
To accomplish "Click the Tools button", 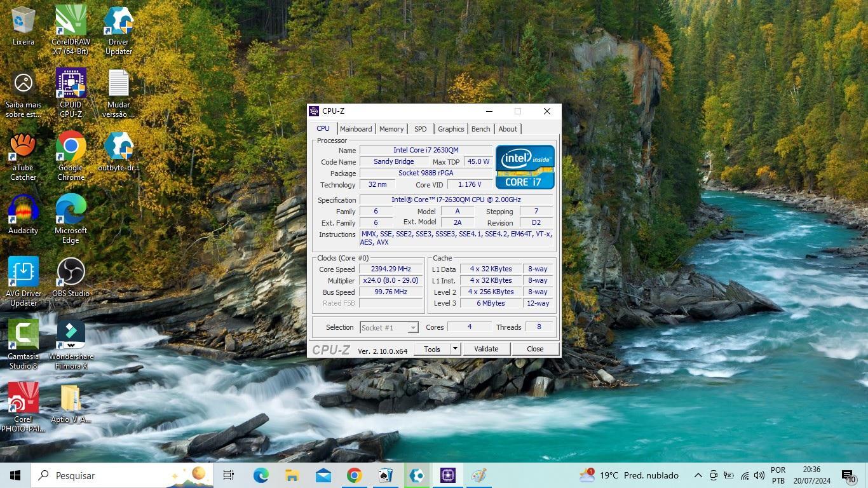I will 432,349.
